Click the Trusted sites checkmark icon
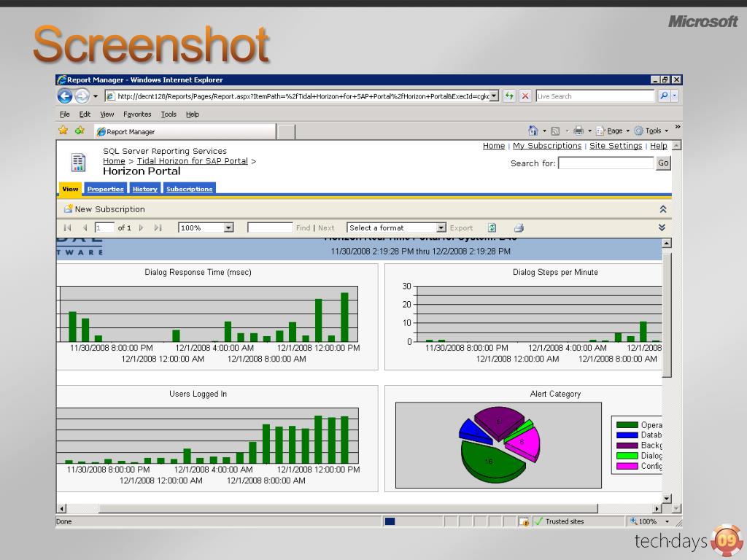The image size is (747, 560). 538,521
